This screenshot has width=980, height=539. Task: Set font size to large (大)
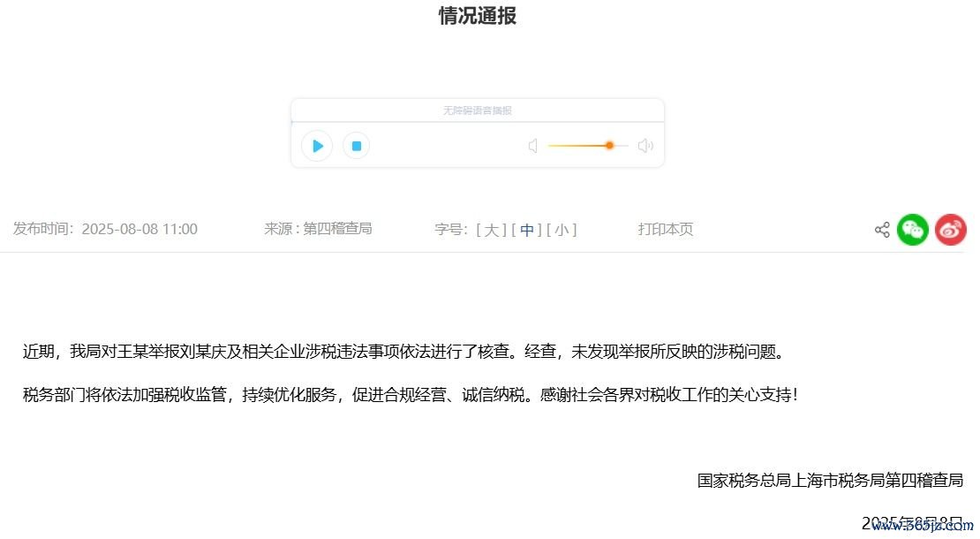coord(491,230)
